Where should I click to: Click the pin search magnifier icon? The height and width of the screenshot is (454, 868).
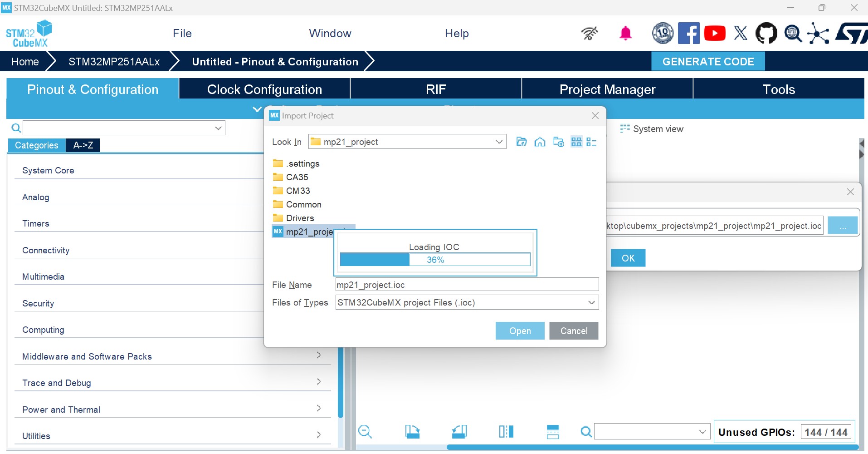[x=586, y=431]
